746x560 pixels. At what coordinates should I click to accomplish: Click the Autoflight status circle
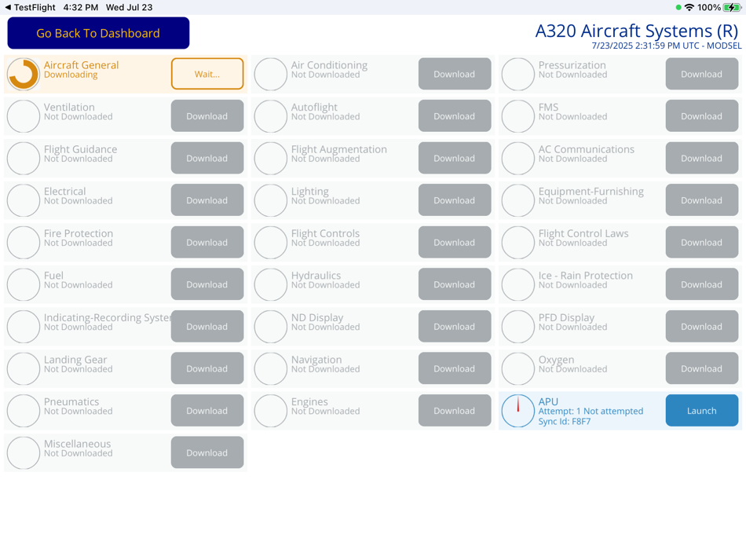tap(271, 116)
